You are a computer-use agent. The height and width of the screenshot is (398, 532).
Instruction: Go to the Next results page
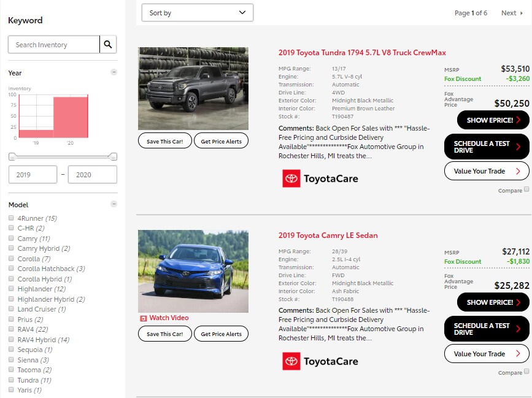[512, 13]
